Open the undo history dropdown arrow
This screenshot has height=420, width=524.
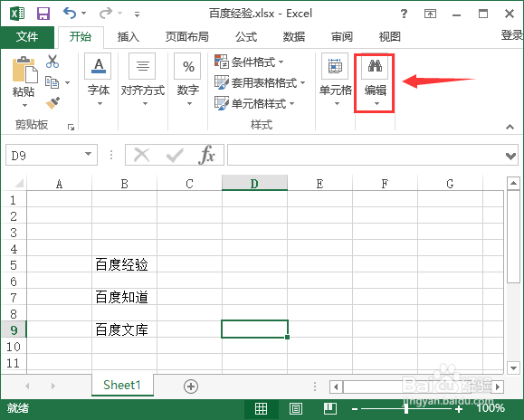[x=84, y=14]
